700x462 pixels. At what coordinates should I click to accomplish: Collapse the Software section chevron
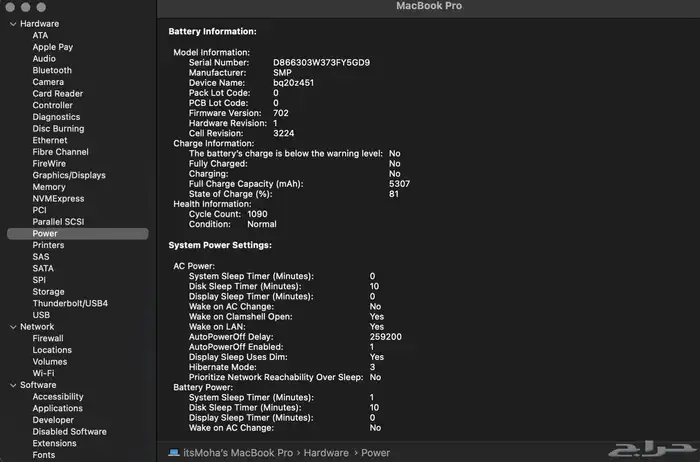pyautogui.click(x=13, y=385)
